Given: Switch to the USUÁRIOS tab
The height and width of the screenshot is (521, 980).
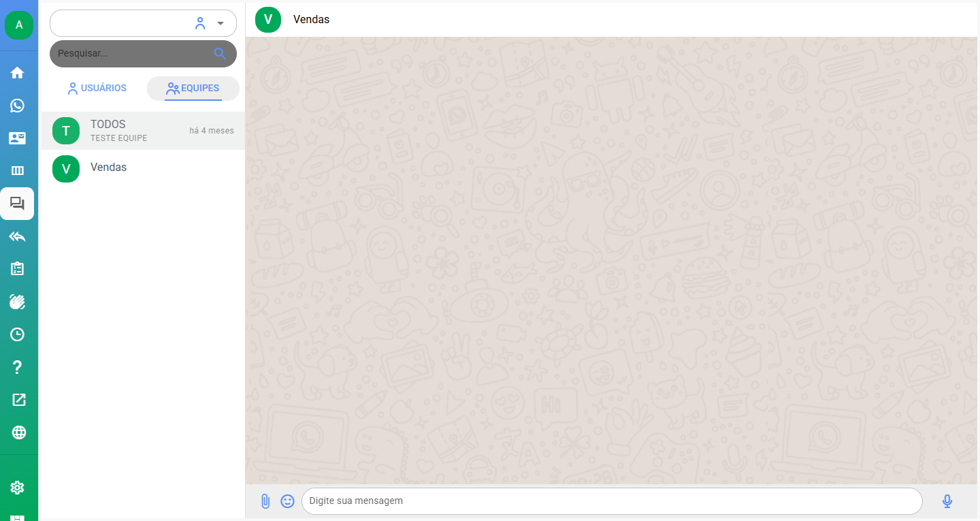Looking at the screenshot, I should (x=97, y=88).
